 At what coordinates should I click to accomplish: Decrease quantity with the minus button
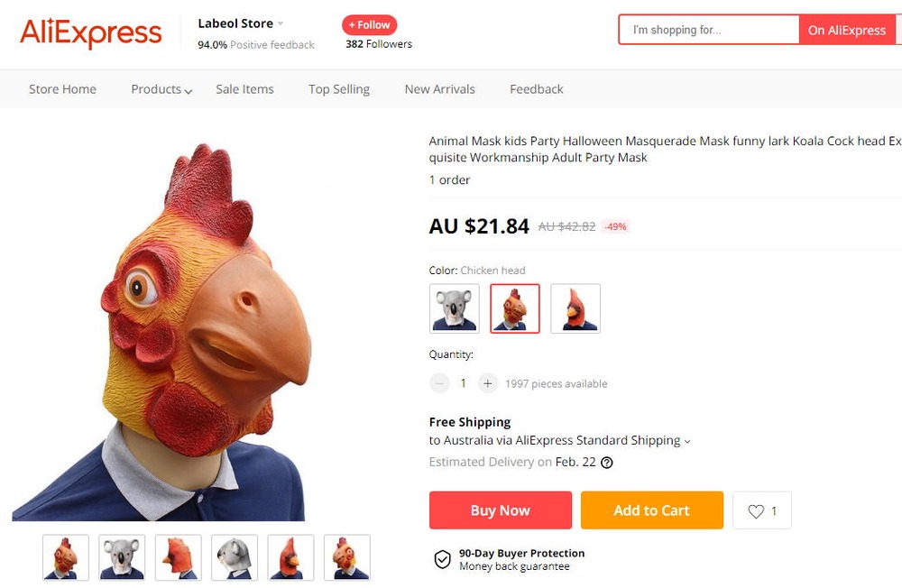click(x=439, y=383)
